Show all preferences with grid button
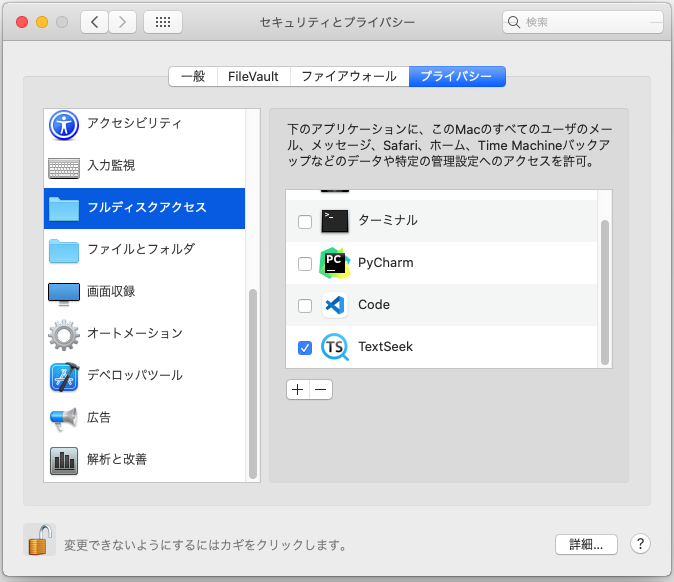 coord(162,21)
